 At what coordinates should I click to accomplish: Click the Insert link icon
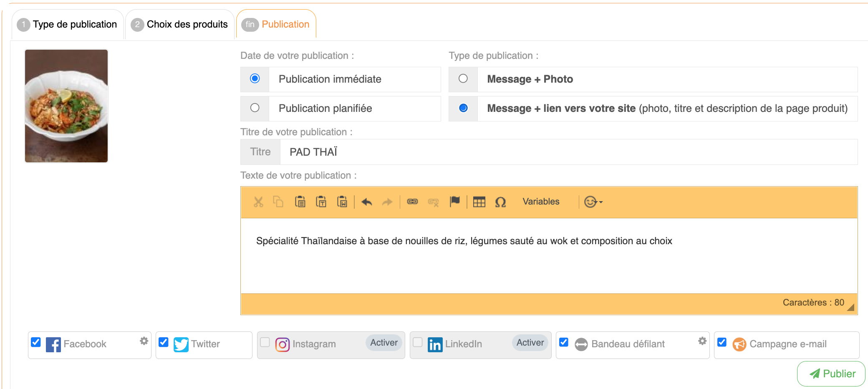pyautogui.click(x=412, y=202)
